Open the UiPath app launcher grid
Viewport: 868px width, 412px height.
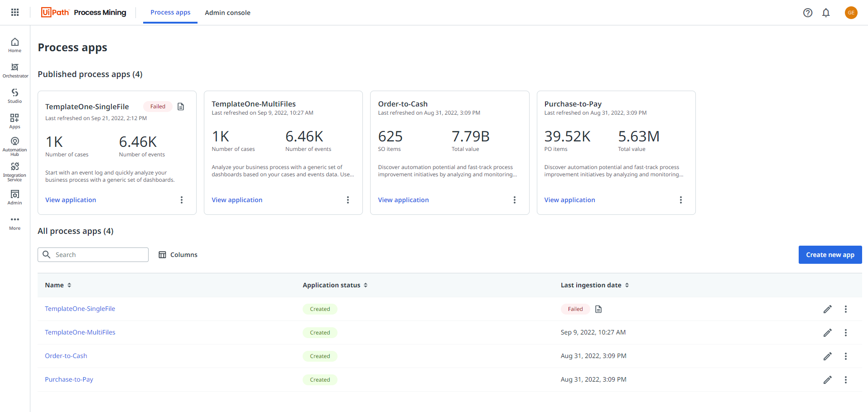pyautogui.click(x=14, y=12)
